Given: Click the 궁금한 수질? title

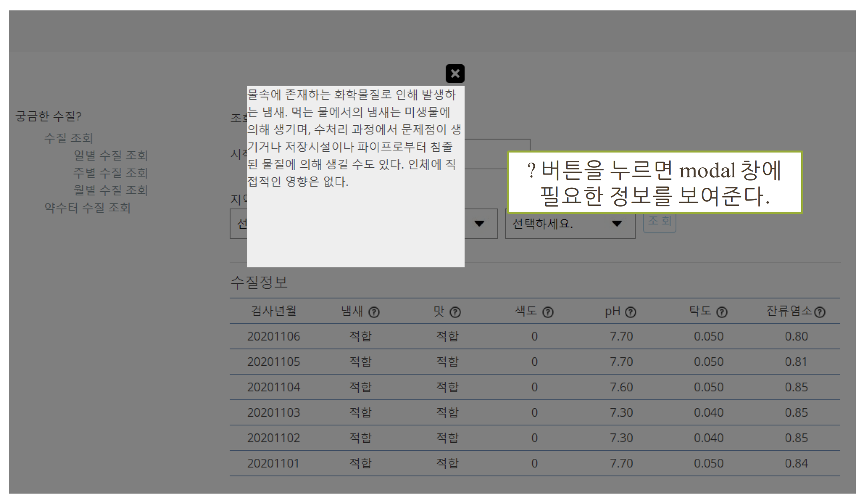Looking at the screenshot, I should (x=48, y=116).
